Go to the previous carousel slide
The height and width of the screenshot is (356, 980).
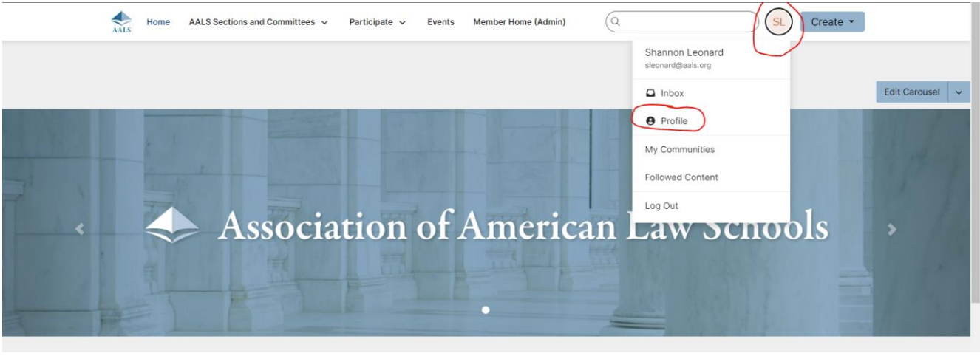coord(80,229)
